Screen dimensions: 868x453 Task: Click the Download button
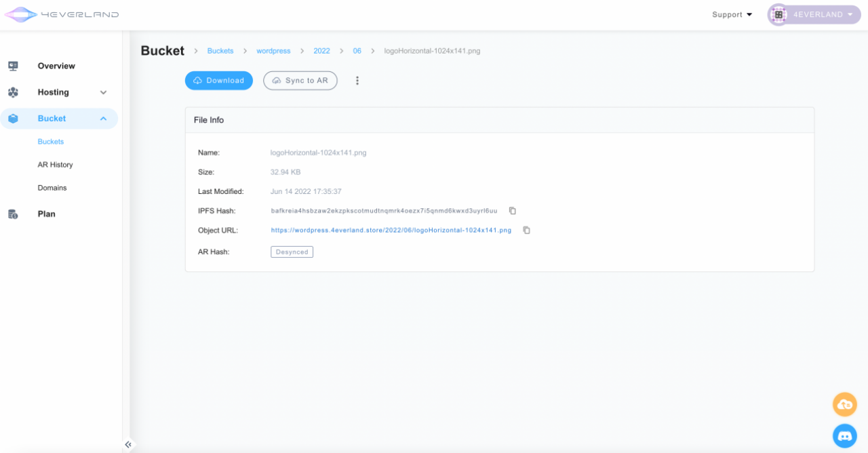pos(219,81)
